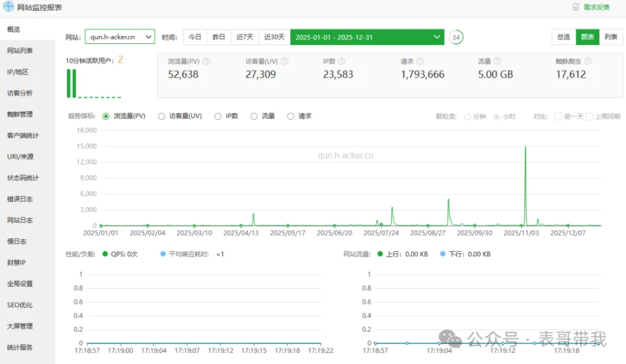Click the globe logo beside 网站监控报表
The image size is (626, 364).
coord(9,7)
